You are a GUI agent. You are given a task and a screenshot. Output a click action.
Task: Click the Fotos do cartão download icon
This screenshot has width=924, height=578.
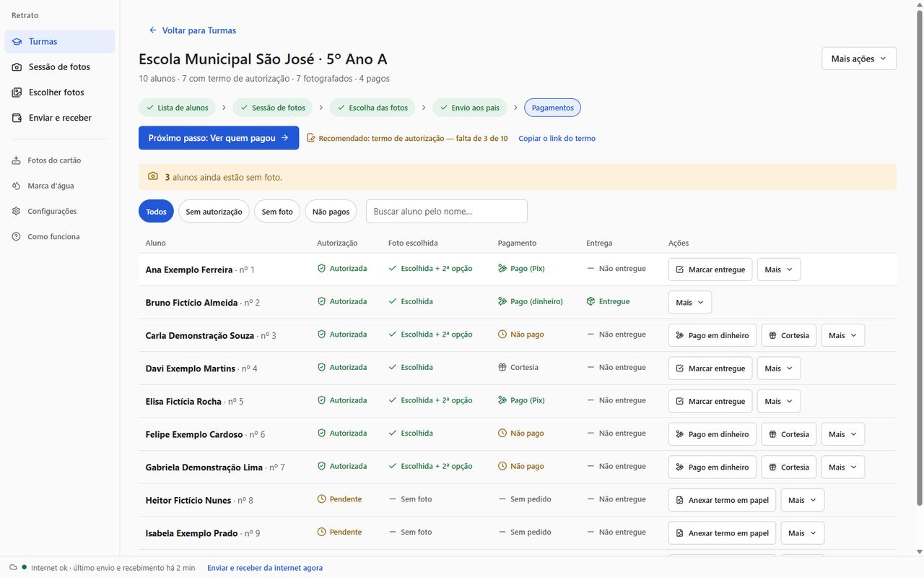16,160
